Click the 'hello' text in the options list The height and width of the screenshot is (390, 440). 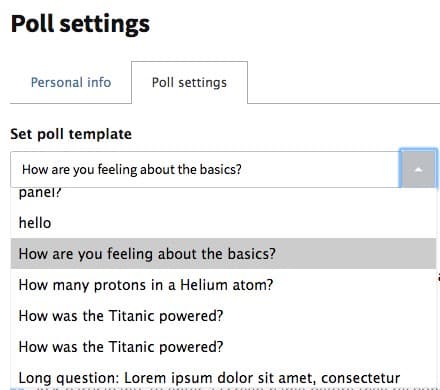click(x=35, y=223)
